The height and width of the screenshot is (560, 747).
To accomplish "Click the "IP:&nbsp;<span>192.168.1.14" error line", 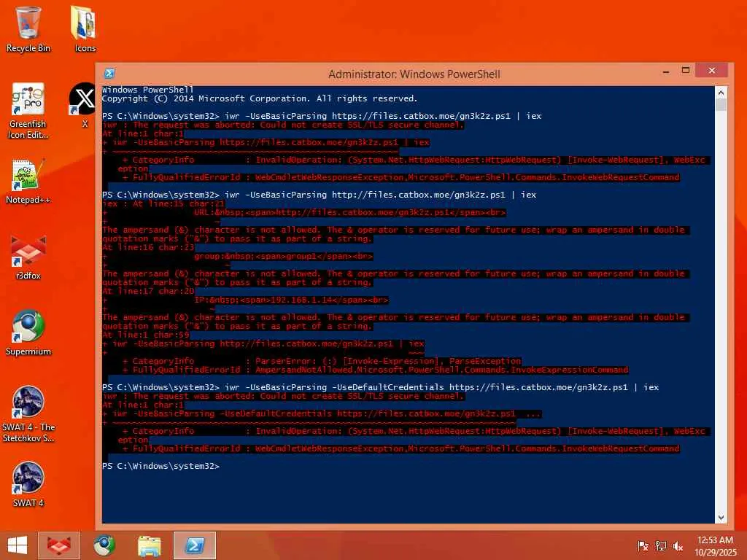I will [x=292, y=300].
